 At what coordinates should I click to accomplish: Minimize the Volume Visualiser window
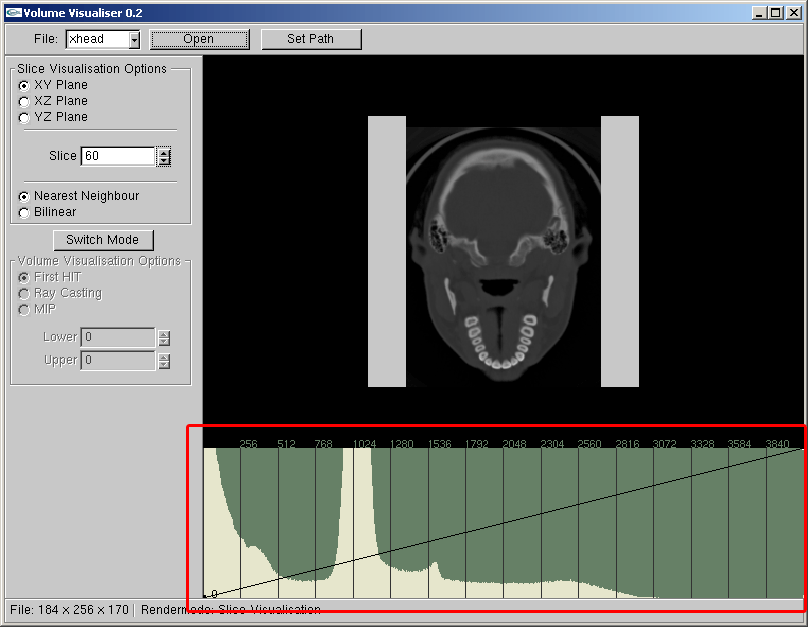click(759, 12)
